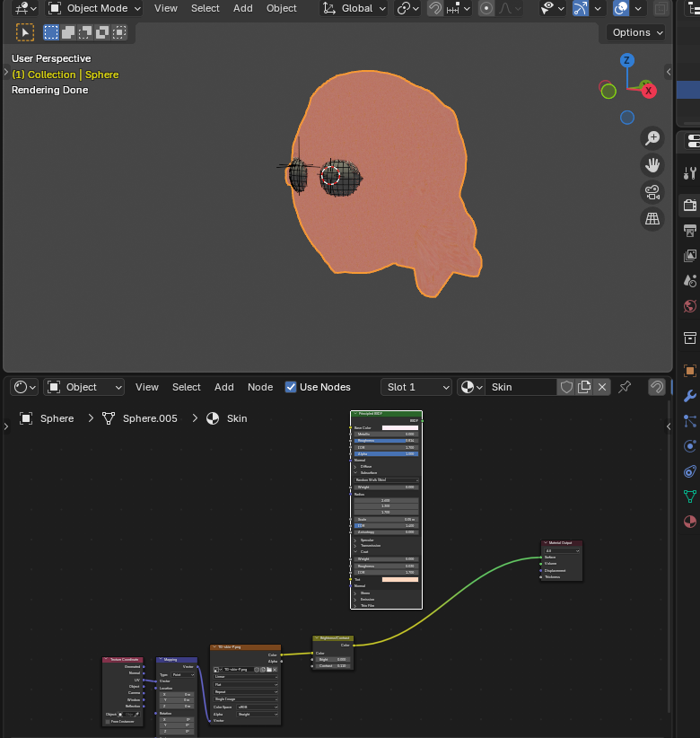Choose Intersect selection mode icon

(x=119, y=32)
